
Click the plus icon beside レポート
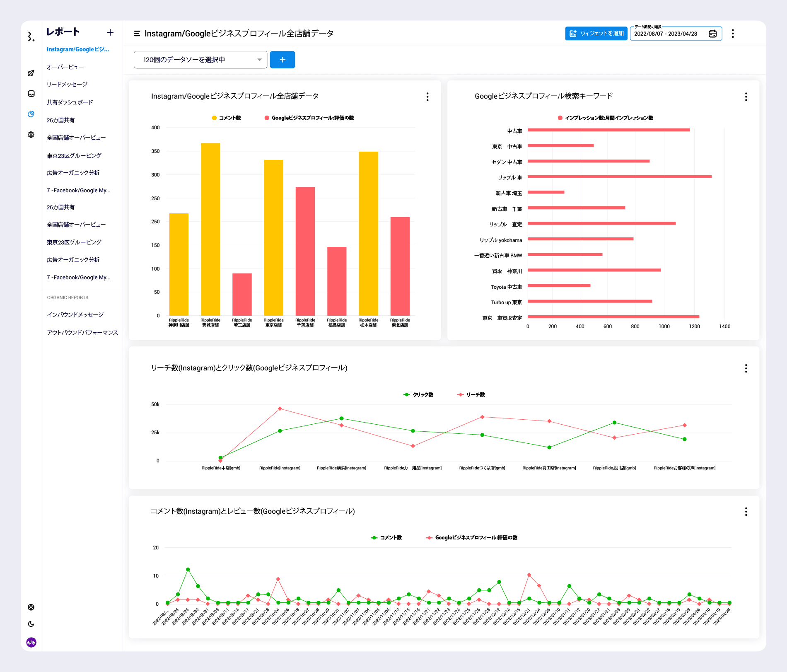point(110,32)
